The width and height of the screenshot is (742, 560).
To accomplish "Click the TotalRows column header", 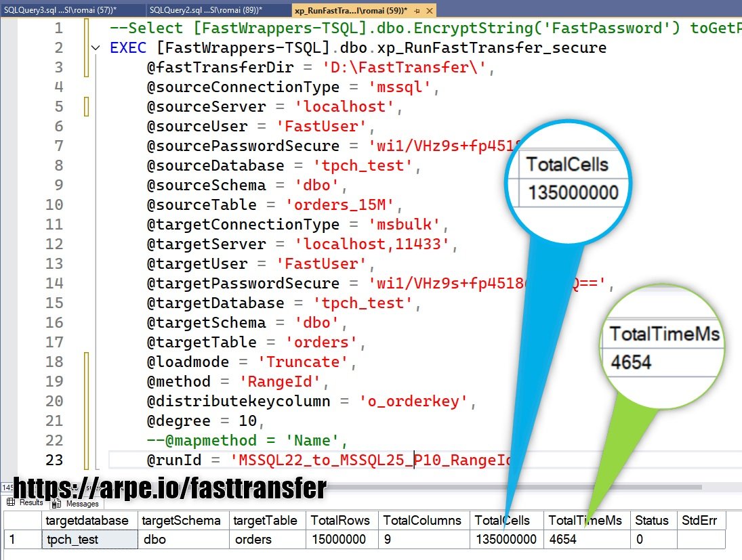I will coord(342,520).
